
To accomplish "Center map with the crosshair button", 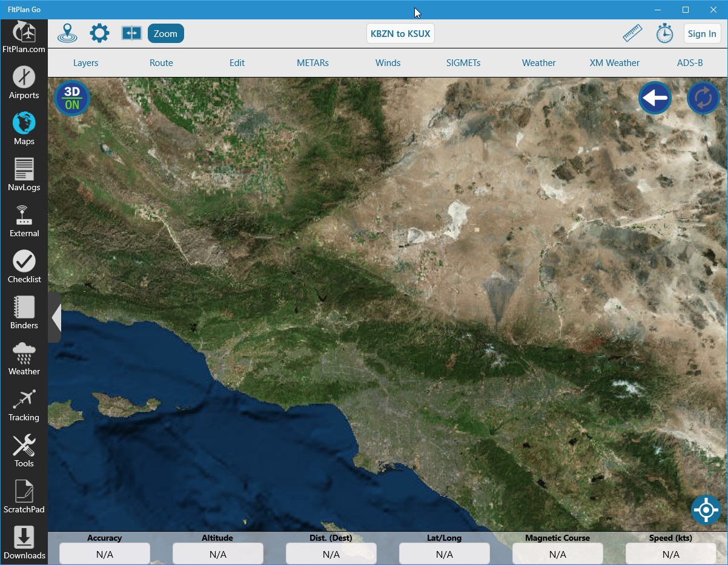I will (x=706, y=510).
